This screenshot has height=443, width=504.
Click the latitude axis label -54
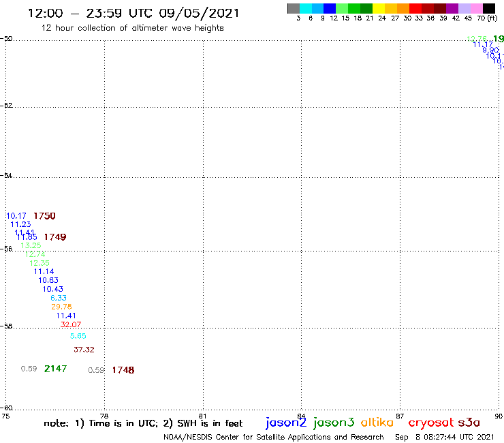(x=6, y=176)
